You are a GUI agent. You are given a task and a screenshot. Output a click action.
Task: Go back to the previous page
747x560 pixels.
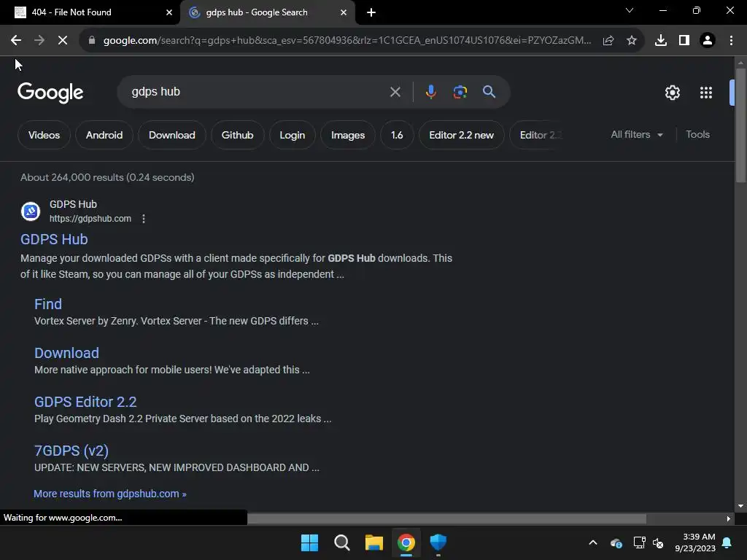click(x=16, y=41)
